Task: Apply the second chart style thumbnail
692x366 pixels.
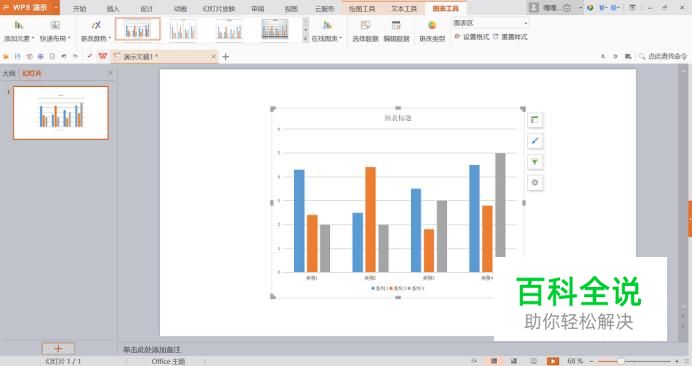Action: 183,30
